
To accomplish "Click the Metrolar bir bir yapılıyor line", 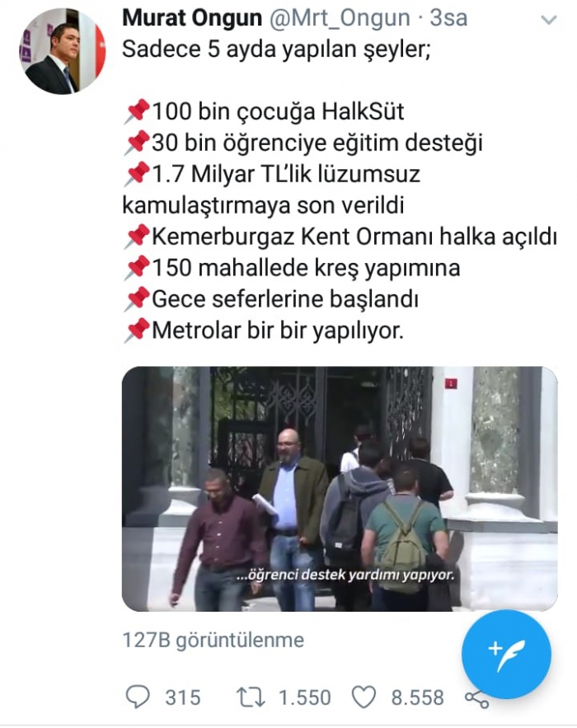I will click(x=264, y=331).
